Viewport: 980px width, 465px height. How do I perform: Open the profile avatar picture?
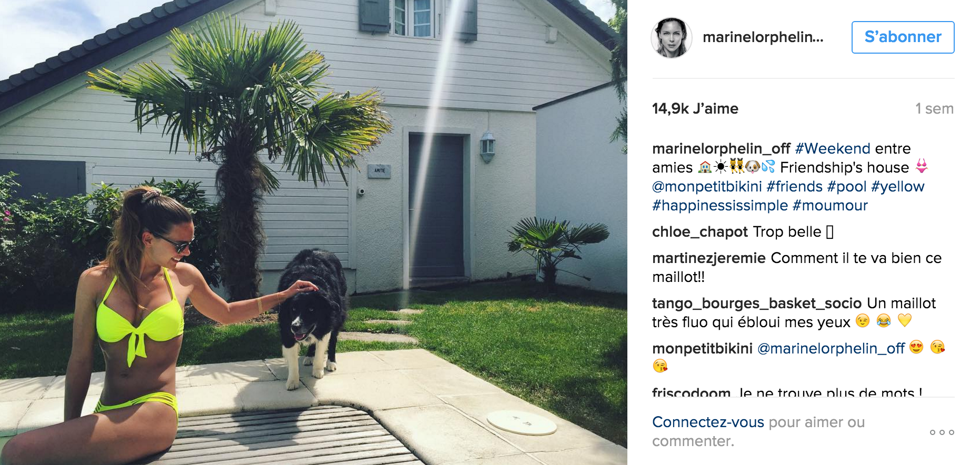click(x=671, y=37)
